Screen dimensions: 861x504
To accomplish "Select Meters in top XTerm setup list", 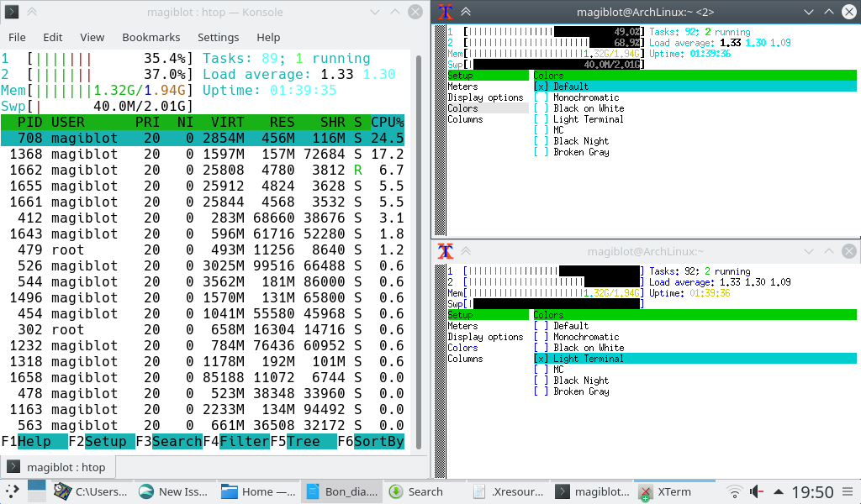I will tap(463, 87).
